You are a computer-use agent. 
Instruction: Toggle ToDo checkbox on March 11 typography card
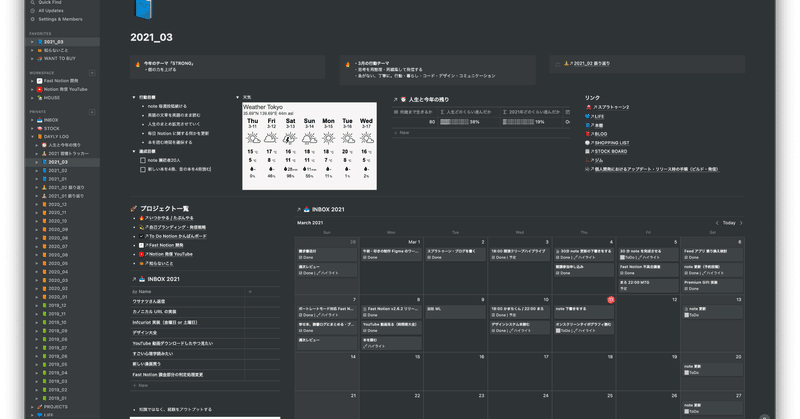pos(558,331)
